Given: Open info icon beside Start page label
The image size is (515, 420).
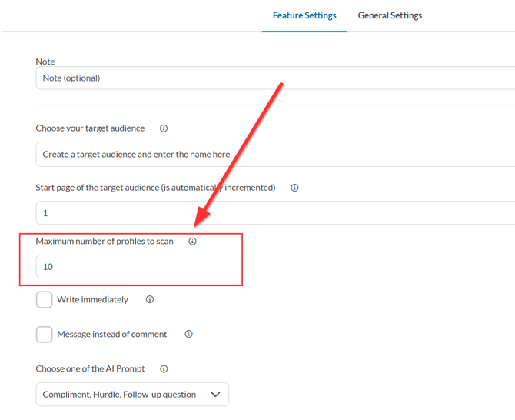Looking at the screenshot, I should [x=294, y=188].
